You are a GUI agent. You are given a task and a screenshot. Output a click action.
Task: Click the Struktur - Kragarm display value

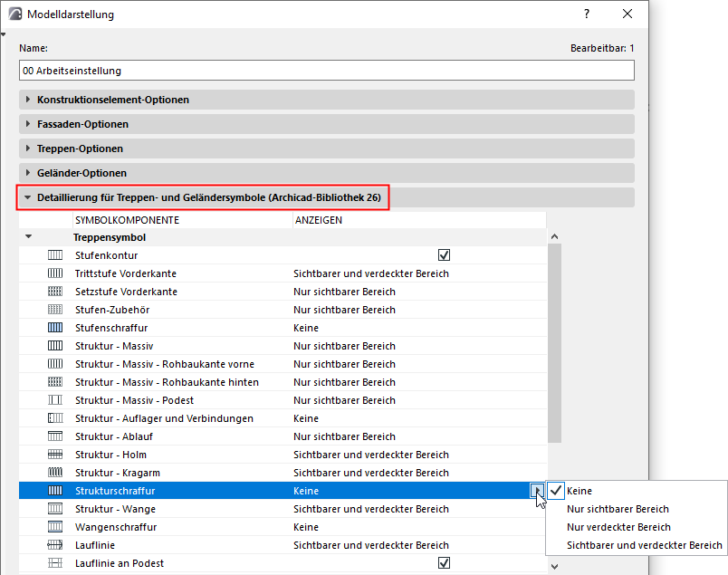coord(371,473)
